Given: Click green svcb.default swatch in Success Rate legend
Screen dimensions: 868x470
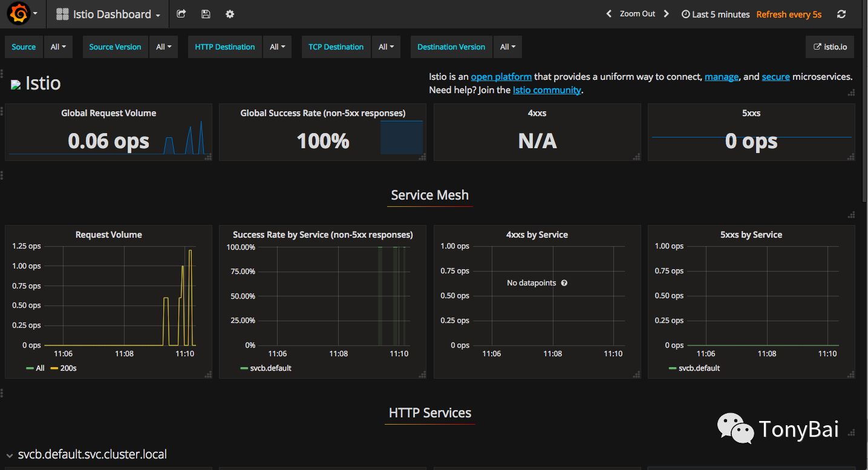Looking at the screenshot, I should coord(244,368).
